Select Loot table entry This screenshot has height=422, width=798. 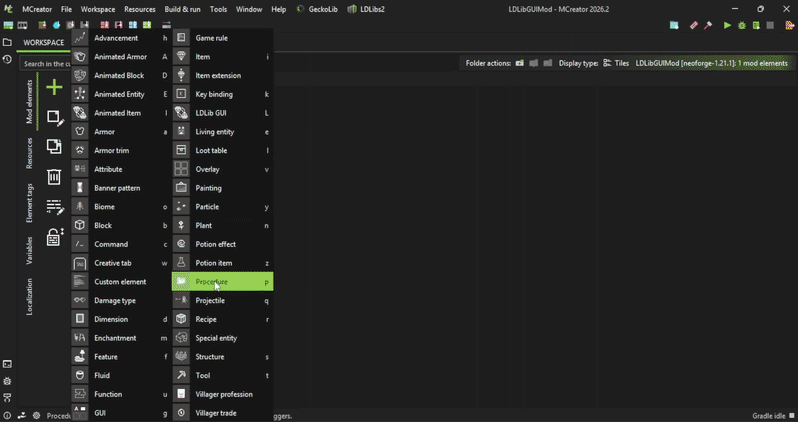(222, 151)
